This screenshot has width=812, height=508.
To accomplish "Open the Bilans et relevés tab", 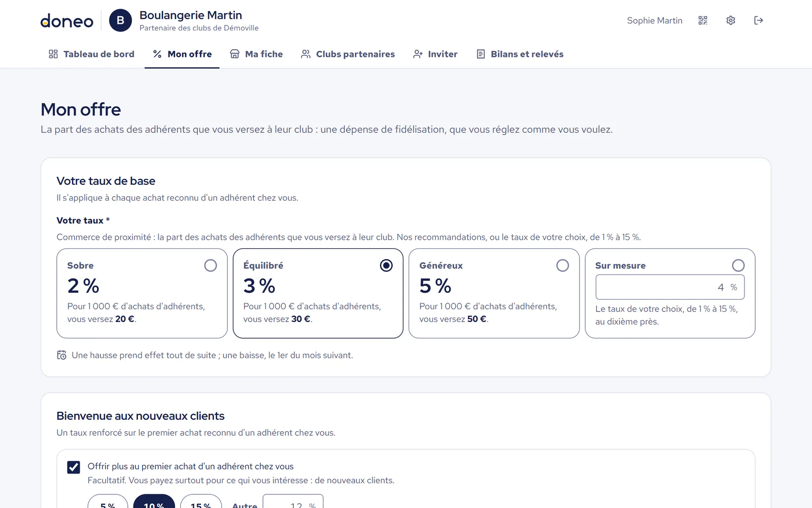I will 520,54.
